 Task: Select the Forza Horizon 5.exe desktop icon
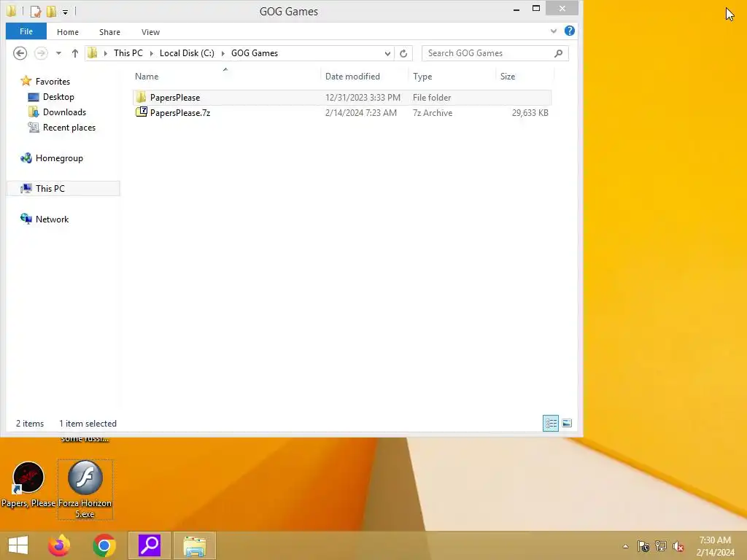[x=85, y=489]
